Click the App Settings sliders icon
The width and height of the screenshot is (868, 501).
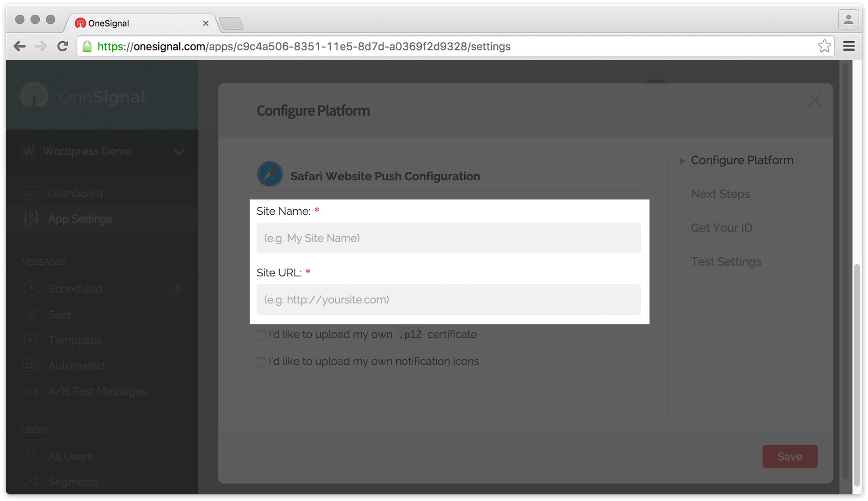31,219
